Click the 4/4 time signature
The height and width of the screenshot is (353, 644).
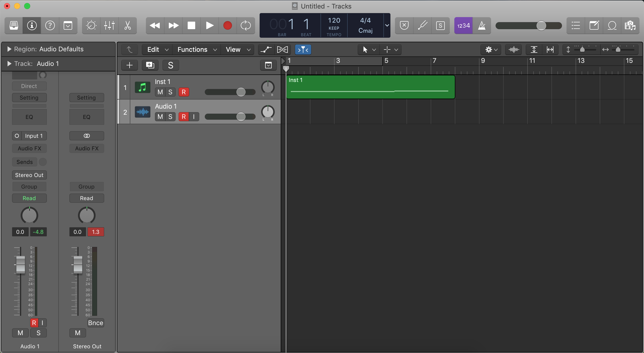(365, 20)
